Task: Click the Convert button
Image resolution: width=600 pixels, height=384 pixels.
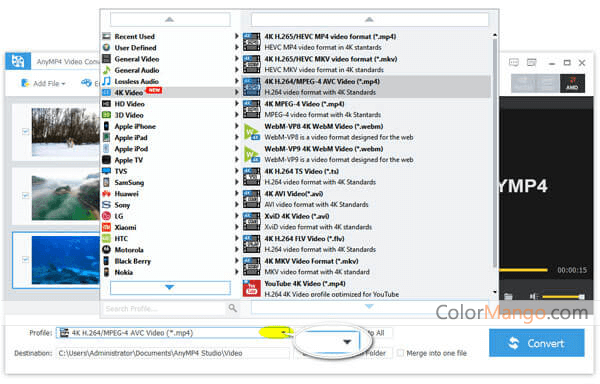Action: coord(536,343)
